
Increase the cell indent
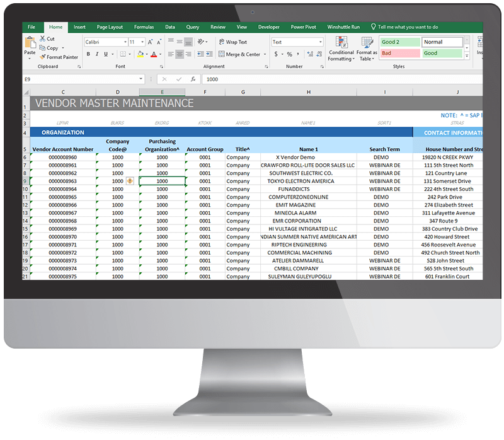point(209,54)
